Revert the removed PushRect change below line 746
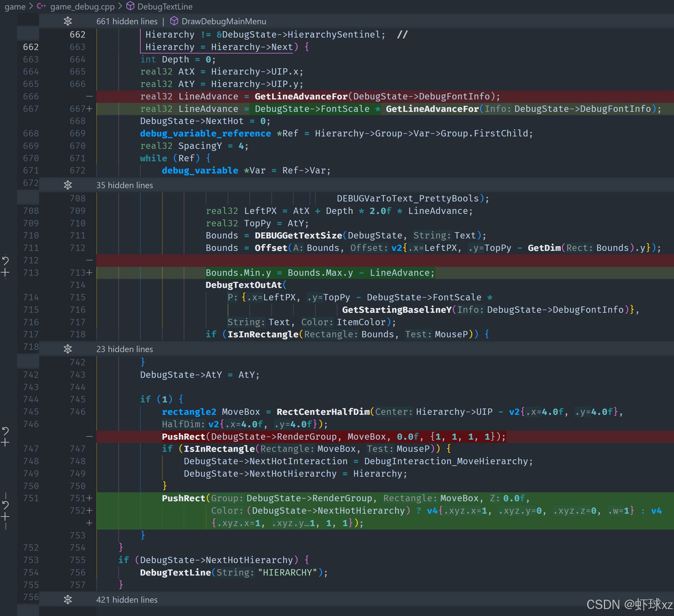The width and height of the screenshot is (674, 616). click(5, 431)
